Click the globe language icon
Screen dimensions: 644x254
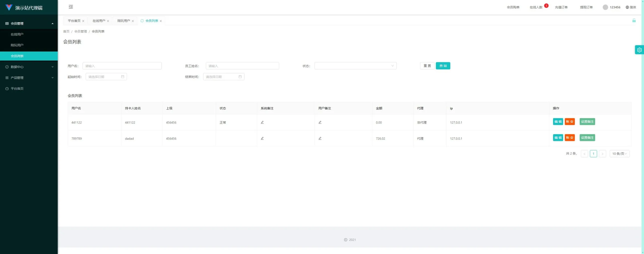pyautogui.click(x=627, y=7)
